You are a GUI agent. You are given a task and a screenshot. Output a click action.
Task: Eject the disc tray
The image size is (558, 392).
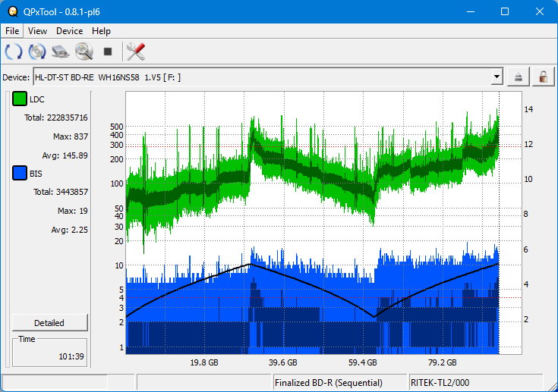tap(518, 77)
